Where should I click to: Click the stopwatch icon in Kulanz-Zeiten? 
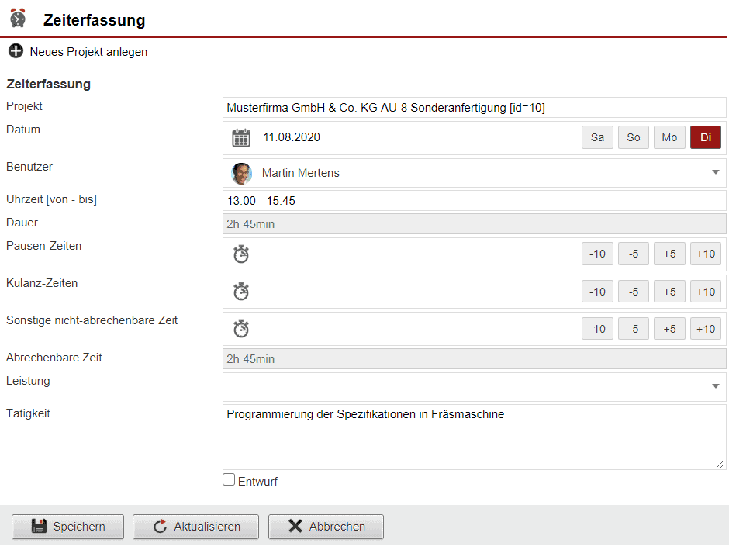pos(241,292)
